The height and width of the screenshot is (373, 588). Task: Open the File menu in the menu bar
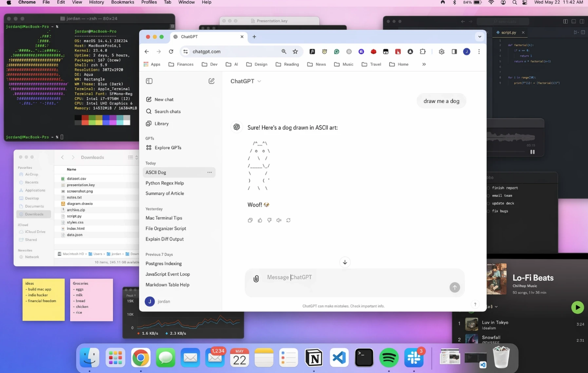coord(46,2)
